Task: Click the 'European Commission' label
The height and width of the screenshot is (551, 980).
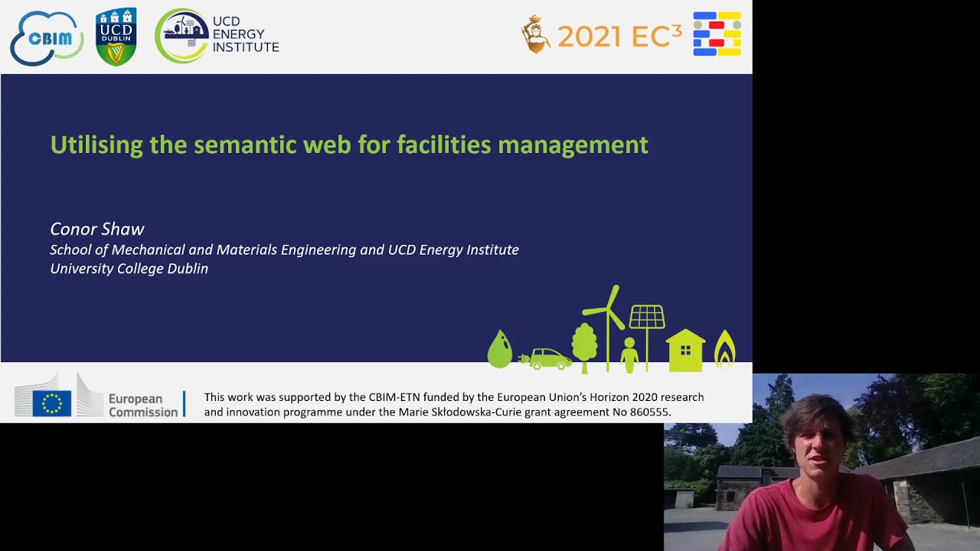Action: pos(142,406)
